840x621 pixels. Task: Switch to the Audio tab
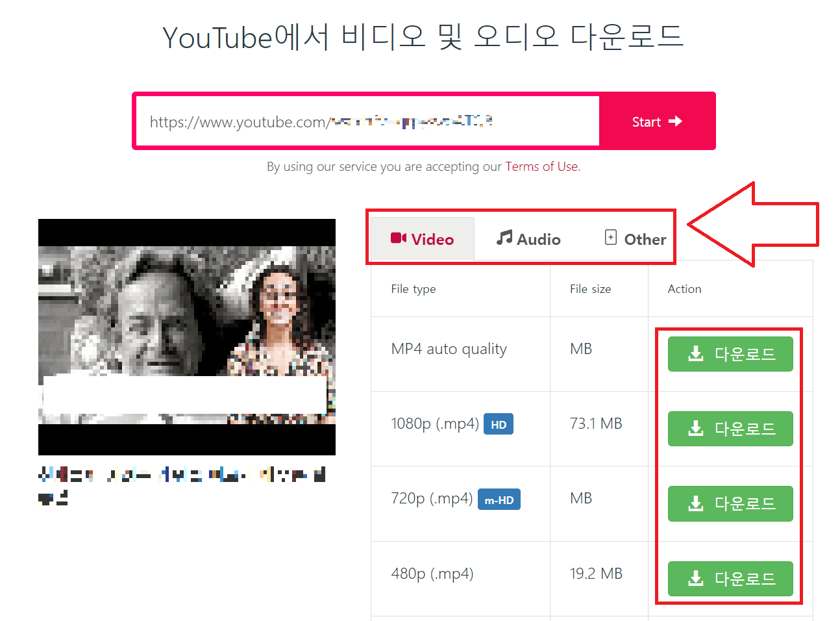[x=528, y=238]
